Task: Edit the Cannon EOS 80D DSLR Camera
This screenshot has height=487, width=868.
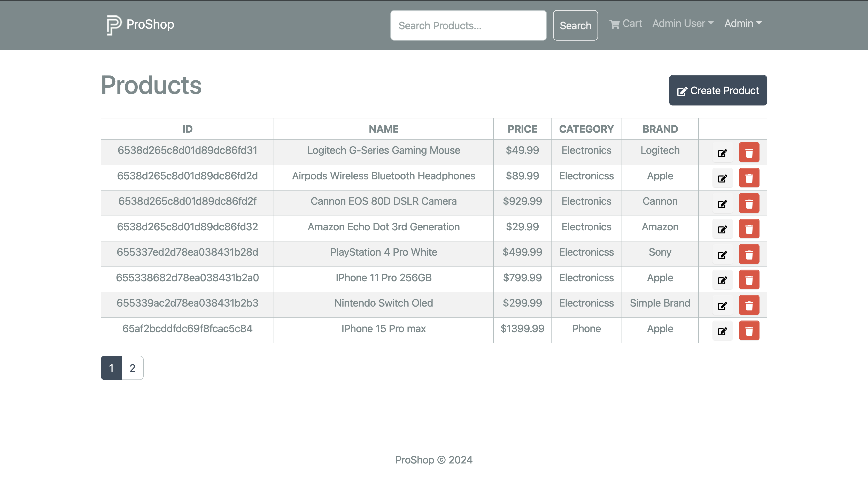Action: tap(722, 204)
